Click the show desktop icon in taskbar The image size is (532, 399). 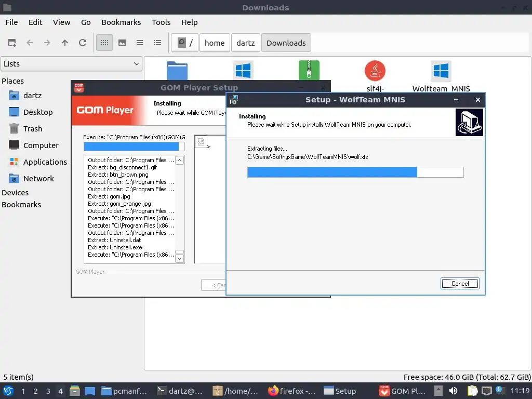(x=90, y=391)
